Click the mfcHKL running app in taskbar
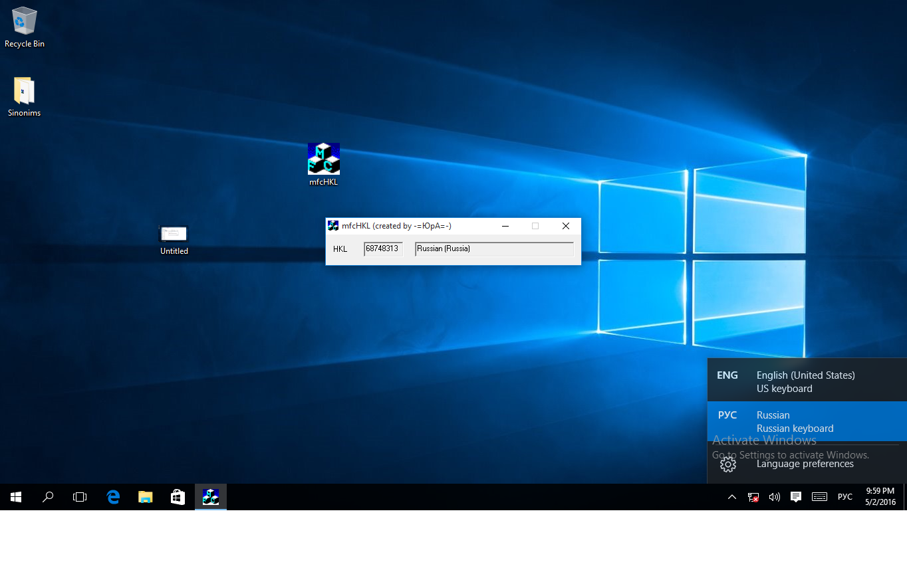This screenshot has height=588, width=907. point(211,497)
